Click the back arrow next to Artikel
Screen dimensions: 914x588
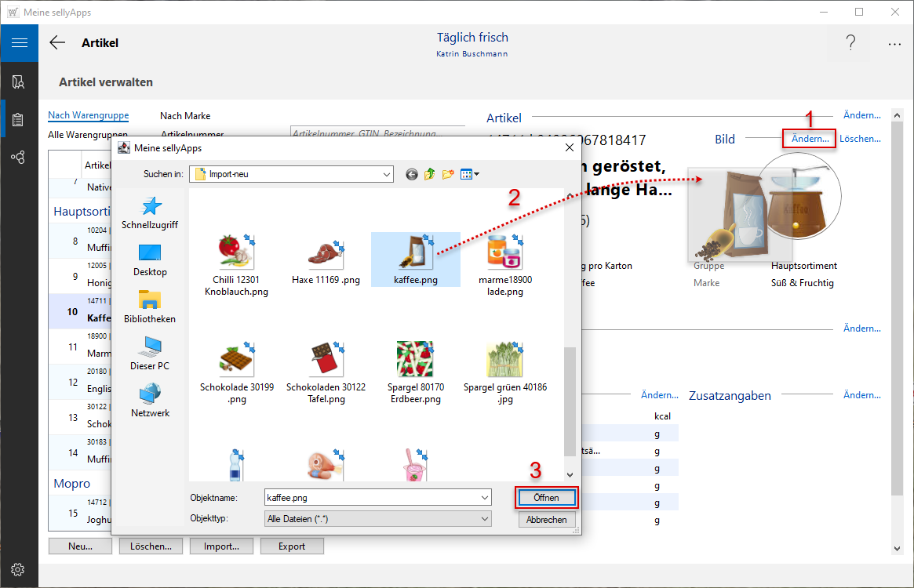(57, 43)
